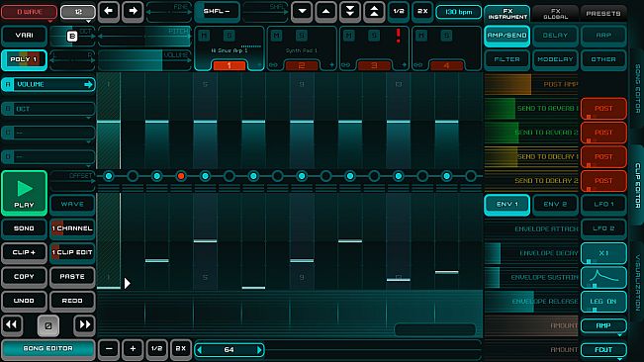This screenshot has width=644, height=362.
Task: Click the VARI button
Action: [x=24, y=36]
